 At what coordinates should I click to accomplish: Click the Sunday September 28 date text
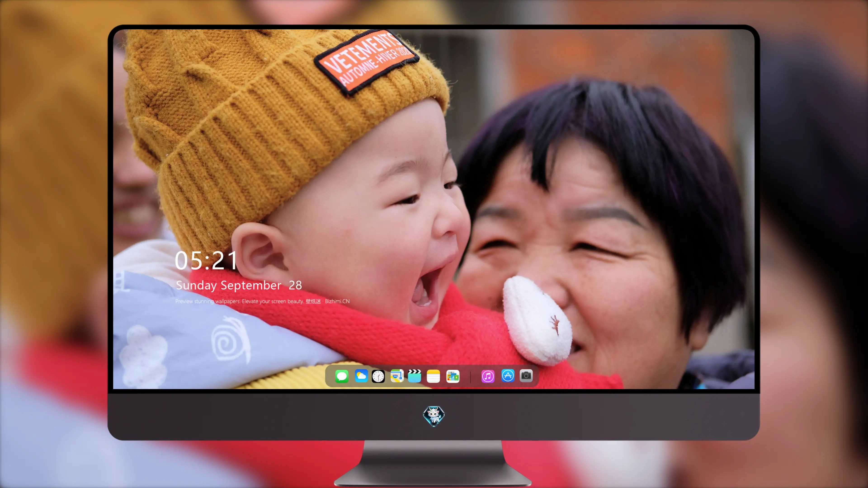pyautogui.click(x=239, y=285)
